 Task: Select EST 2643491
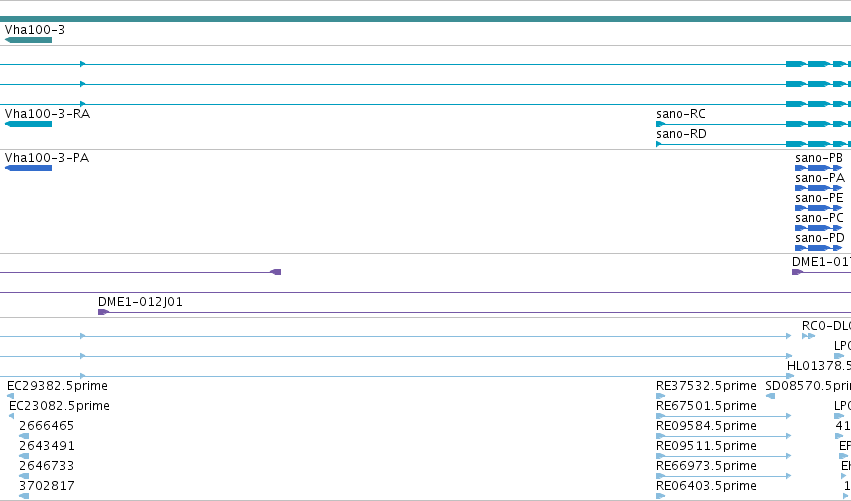click(x=47, y=446)
